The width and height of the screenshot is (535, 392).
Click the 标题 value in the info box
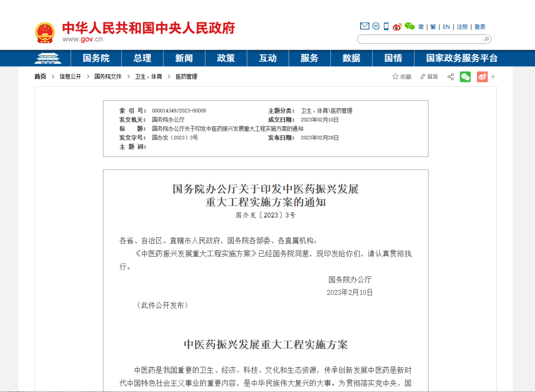227,129
